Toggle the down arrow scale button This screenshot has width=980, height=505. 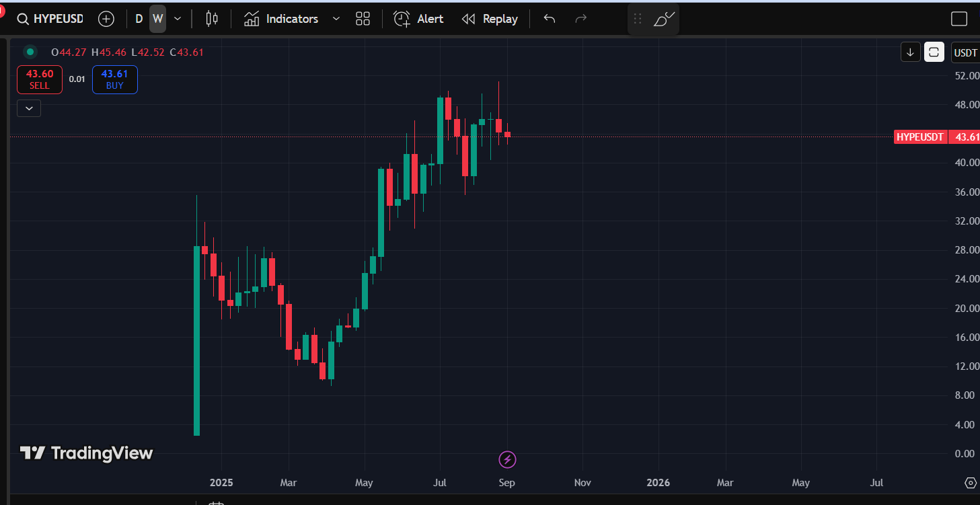click(x=910, y=52)
